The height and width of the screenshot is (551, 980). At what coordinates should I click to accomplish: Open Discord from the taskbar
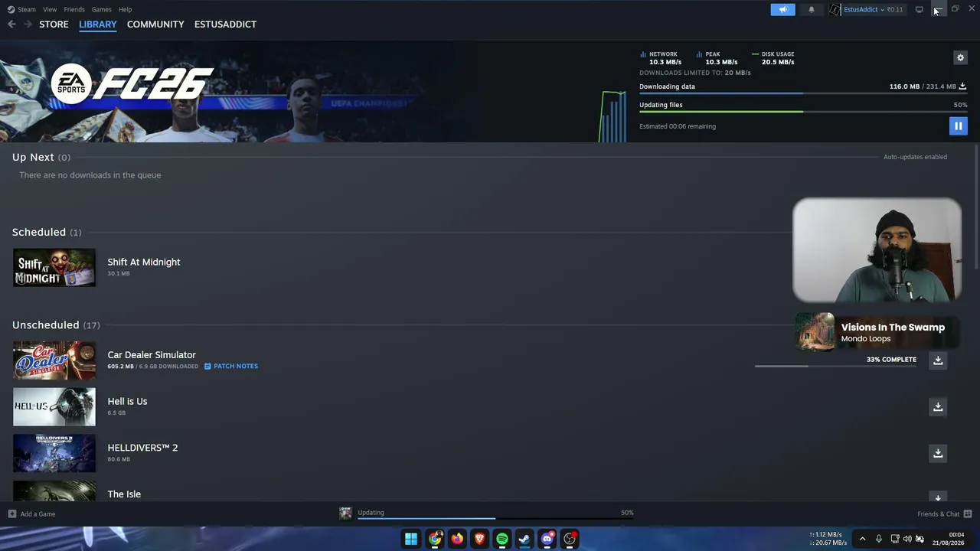(x=547, y=539)
